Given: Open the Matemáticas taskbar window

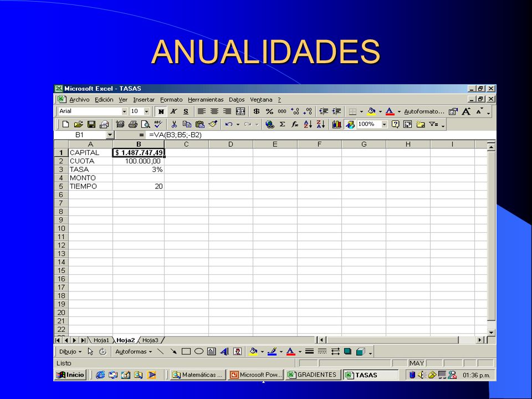Looking at the screenshot, I should (x=198, y=375).
